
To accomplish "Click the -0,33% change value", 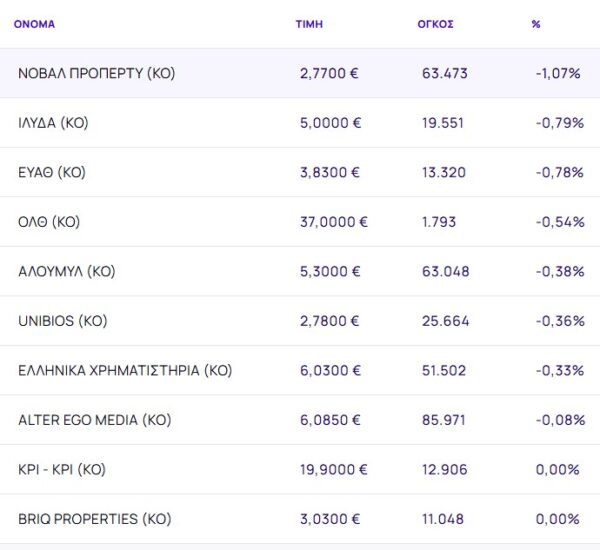I will (x=558, y=370).
